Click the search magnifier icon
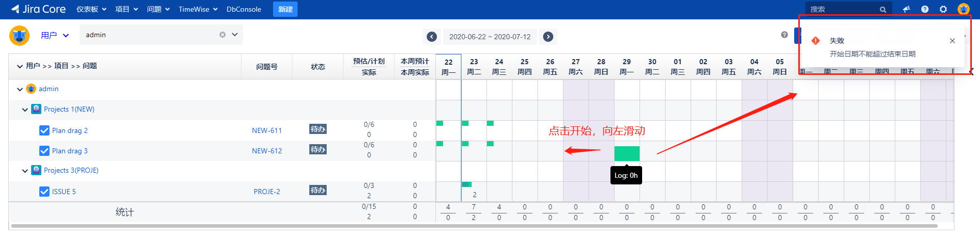This screenshot has width=980, height=243. pos(883,10)
